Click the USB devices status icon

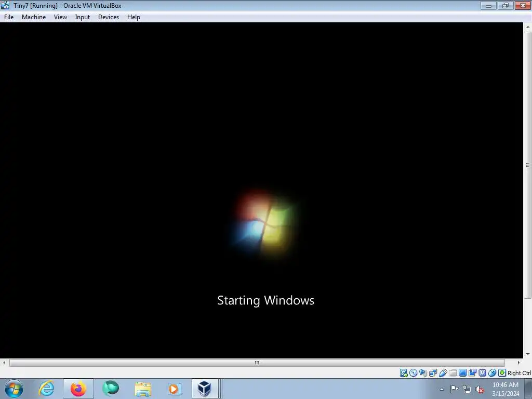tap(443, 373)
